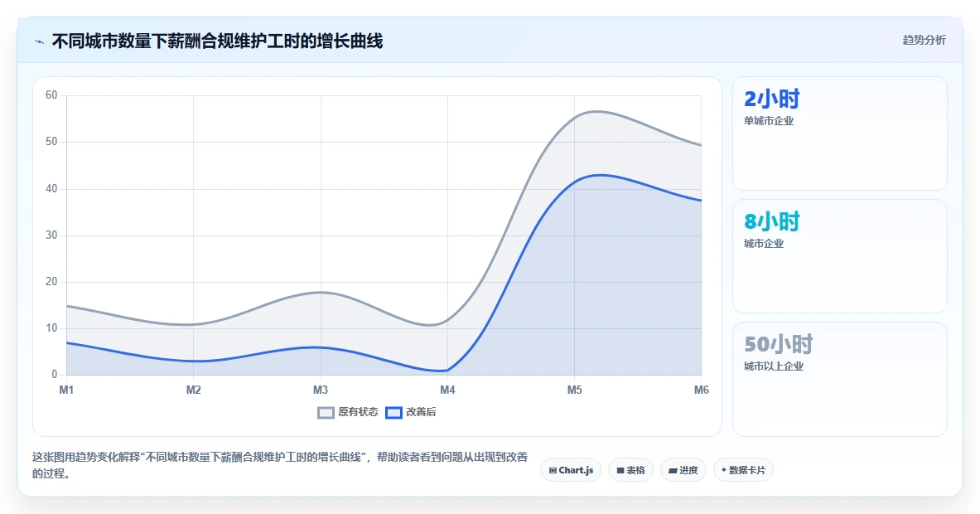Select the 2小时 单城市企业 card
Viewport: 980px width, 514px height.
[x=839, y=133]
